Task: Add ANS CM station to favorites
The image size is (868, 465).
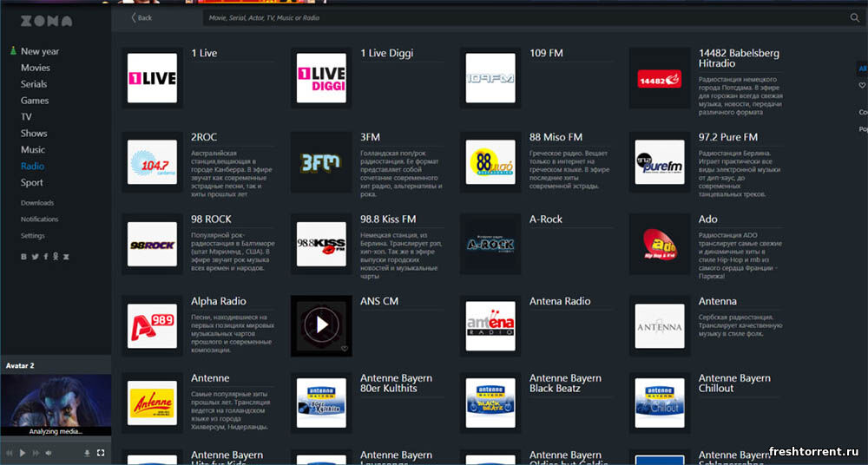Action: (x=345, y=349)
